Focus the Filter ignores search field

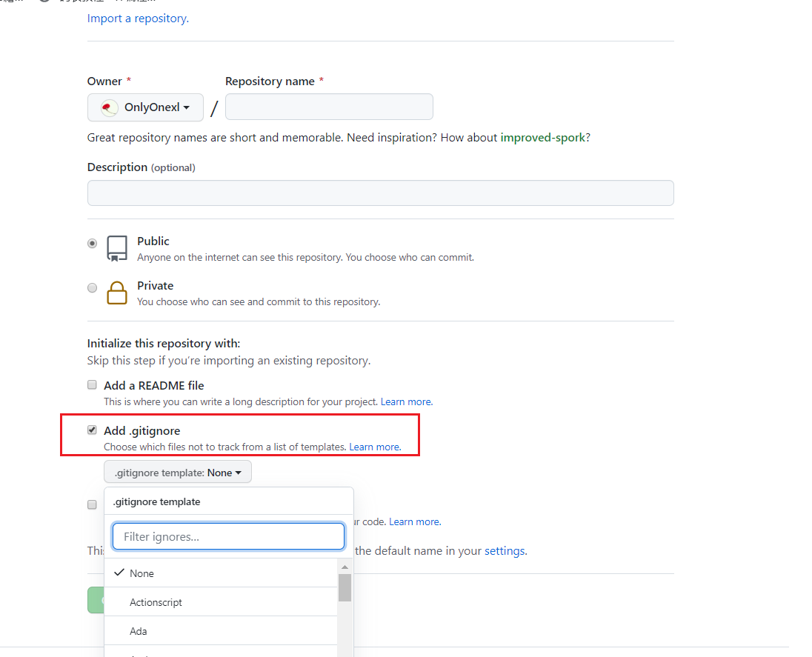pyautogui.click(x=228, y=536)
